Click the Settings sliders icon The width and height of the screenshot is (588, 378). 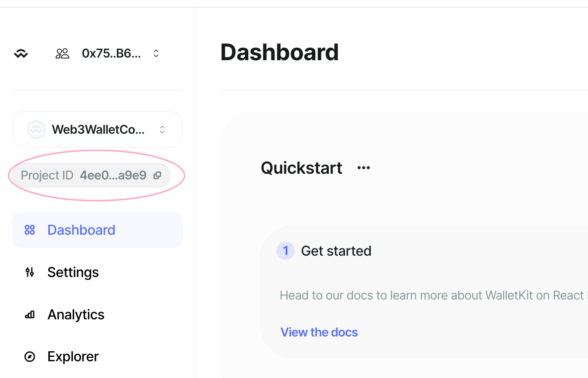tap(30, 272)
